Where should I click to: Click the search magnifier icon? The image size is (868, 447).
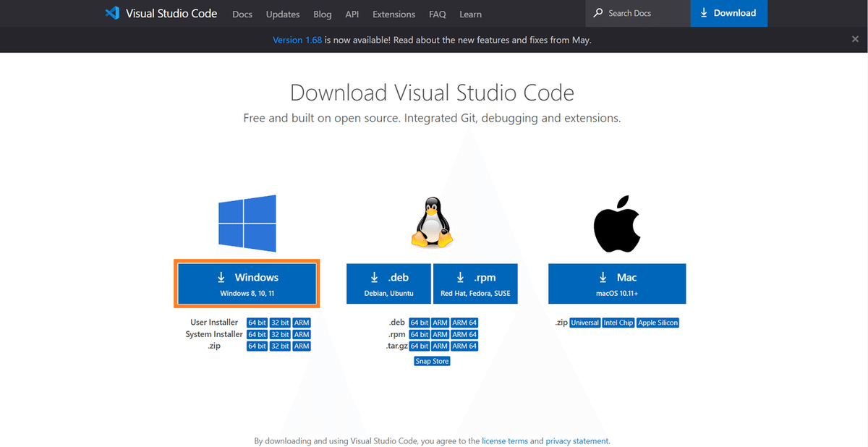pos(598,13)
